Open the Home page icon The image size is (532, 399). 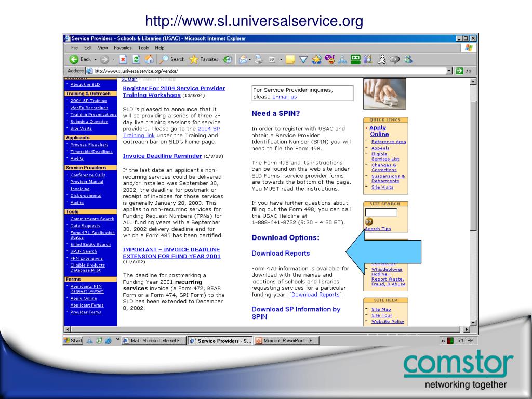[x=149, y=59]
